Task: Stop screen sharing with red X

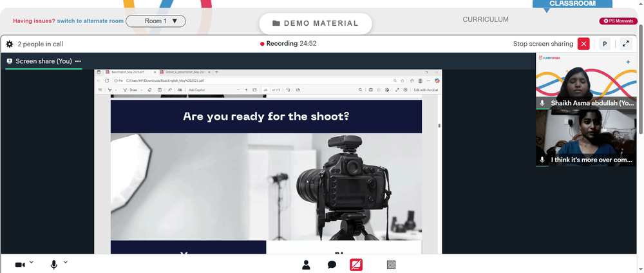Action: (583, 44)
